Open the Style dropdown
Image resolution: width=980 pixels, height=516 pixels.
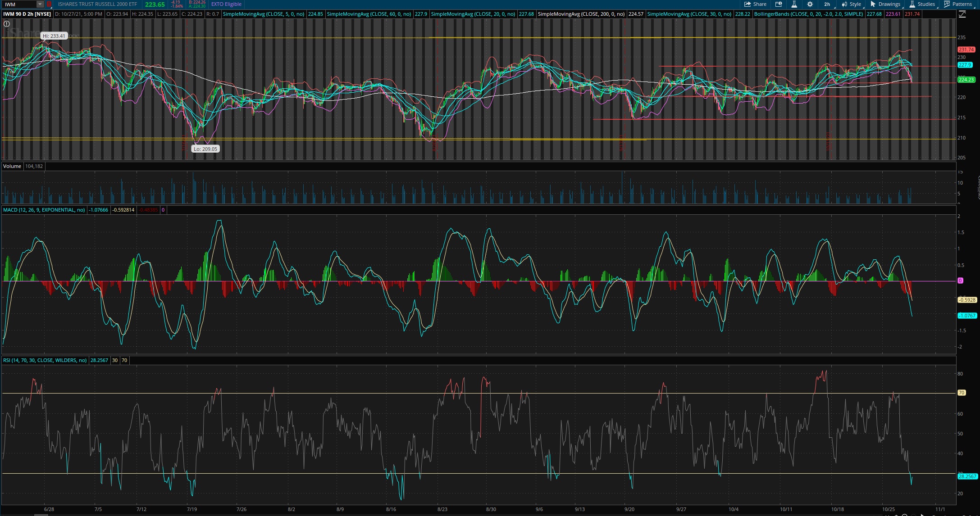click(x=852, y=4)
